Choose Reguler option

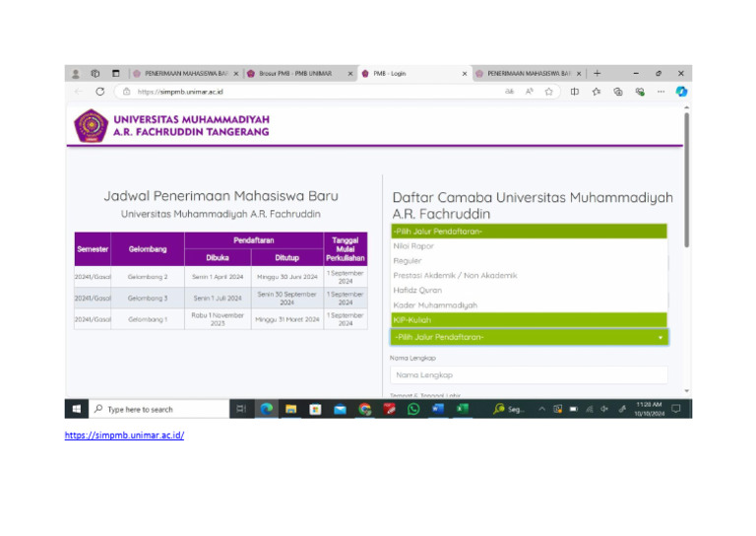coord(529,261)
